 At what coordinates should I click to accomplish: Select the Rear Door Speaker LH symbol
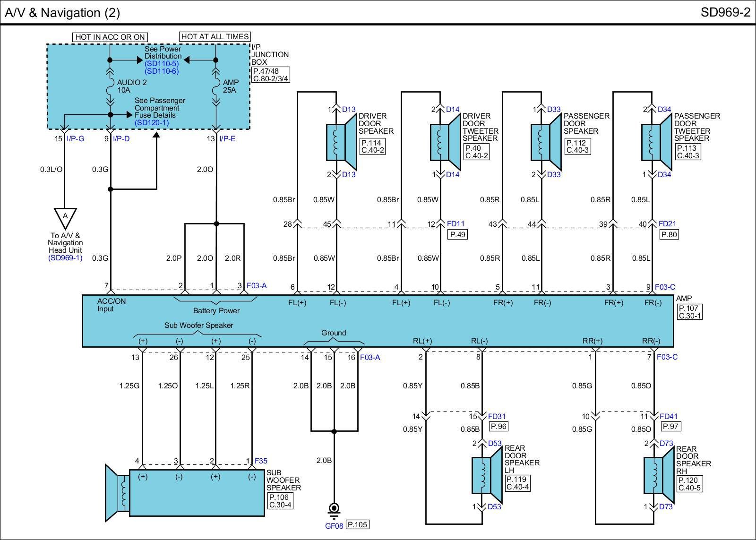tap(487, 474)
